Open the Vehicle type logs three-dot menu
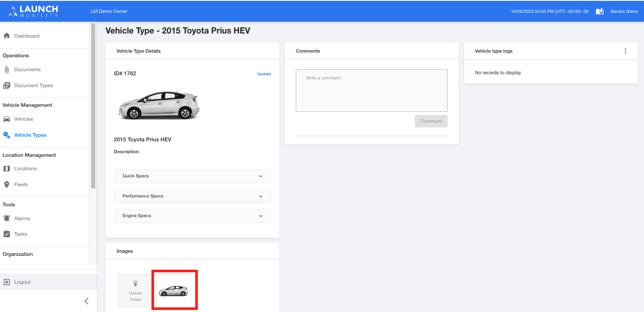 [625, 51]
